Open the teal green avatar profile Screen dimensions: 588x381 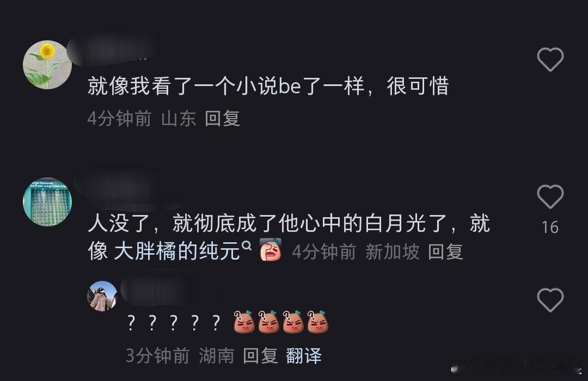click(47, 202)
